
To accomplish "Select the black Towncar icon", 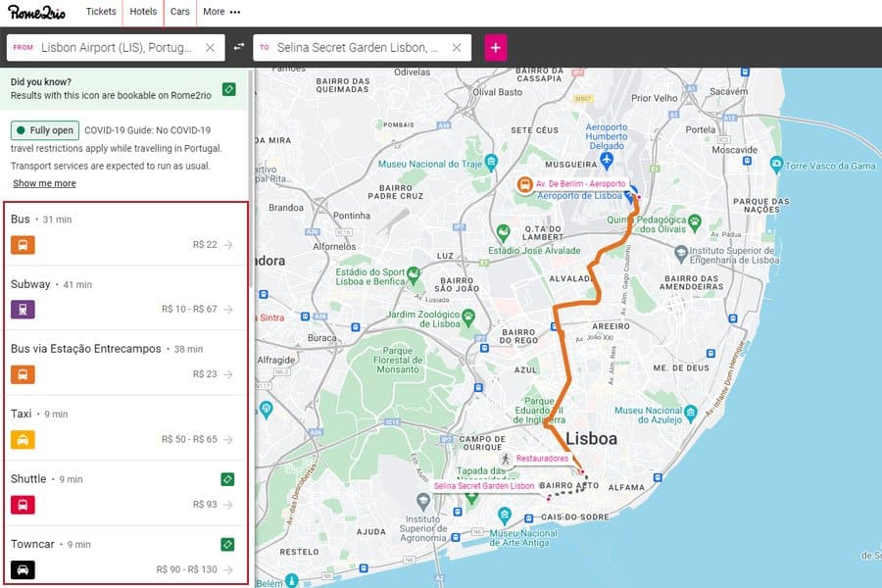I will (x=23, y=570).
